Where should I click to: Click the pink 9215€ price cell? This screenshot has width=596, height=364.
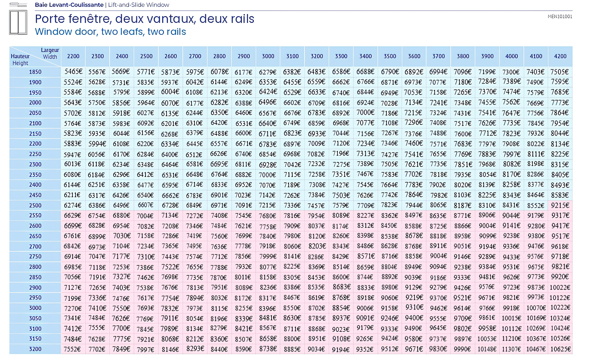[x=560, y=205]
